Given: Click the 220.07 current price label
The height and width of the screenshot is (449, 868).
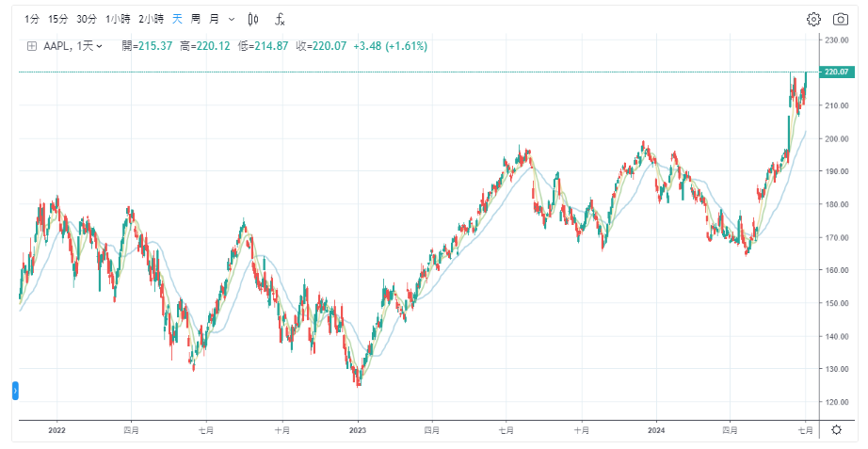Looking at the screenshot, I should coord(835,72).
